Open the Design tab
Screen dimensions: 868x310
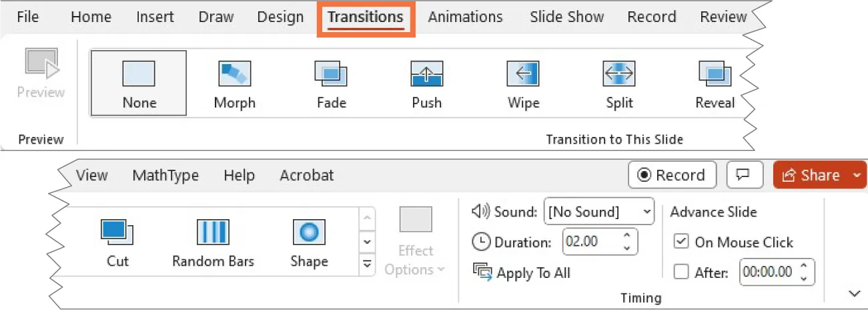[280, 17]
